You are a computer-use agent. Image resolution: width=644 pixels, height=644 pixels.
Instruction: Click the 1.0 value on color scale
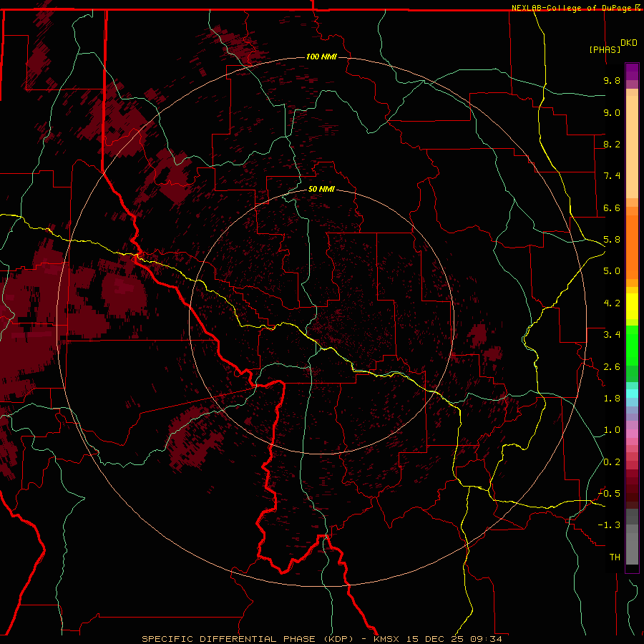[612, 430]
